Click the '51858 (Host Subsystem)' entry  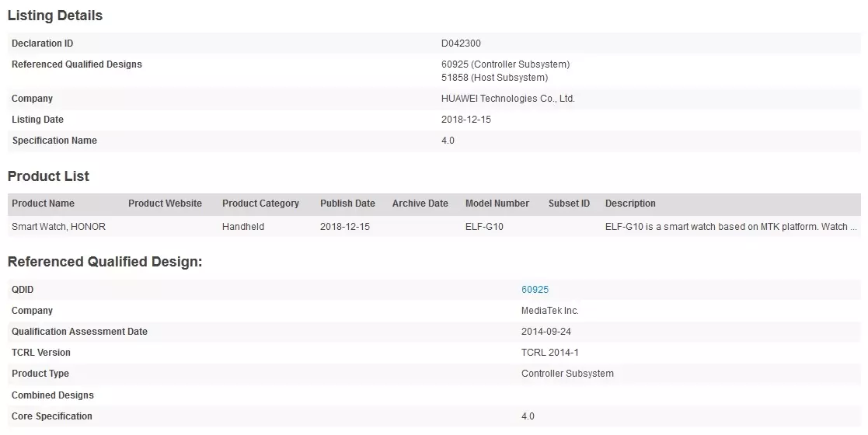pyautogui.click(x=495, y=78)
